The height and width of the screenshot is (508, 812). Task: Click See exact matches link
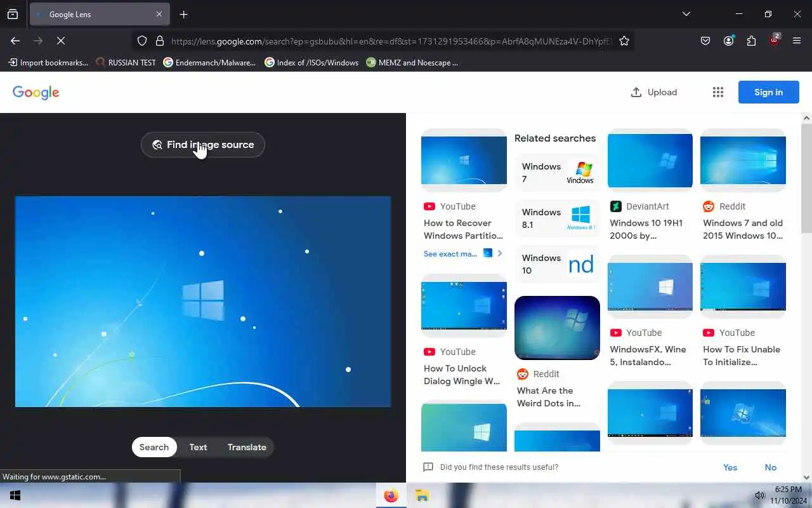click(450, 253)
